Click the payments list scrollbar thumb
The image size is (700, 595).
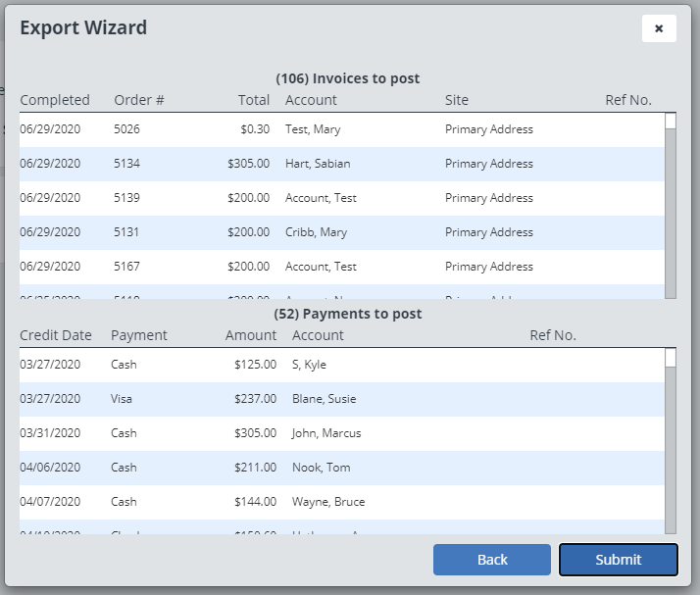pos(671,357)
